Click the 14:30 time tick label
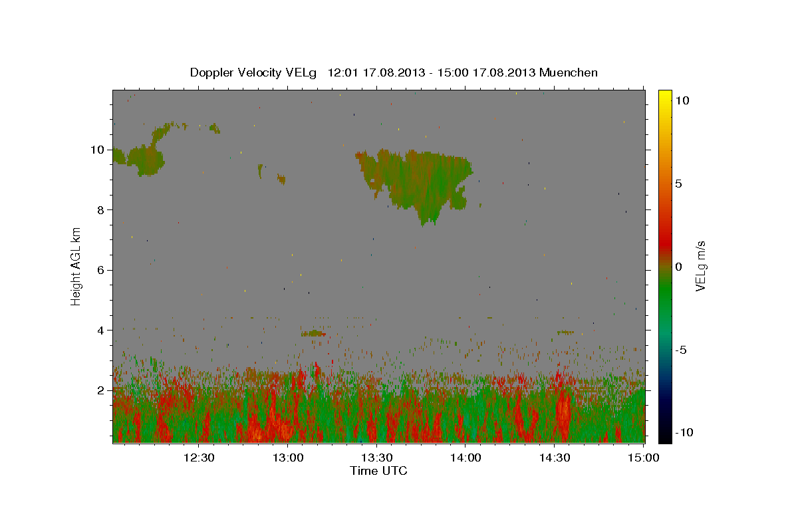Viewport: 798px width, 532px height. pyautogui.click(x=555, y=458)
